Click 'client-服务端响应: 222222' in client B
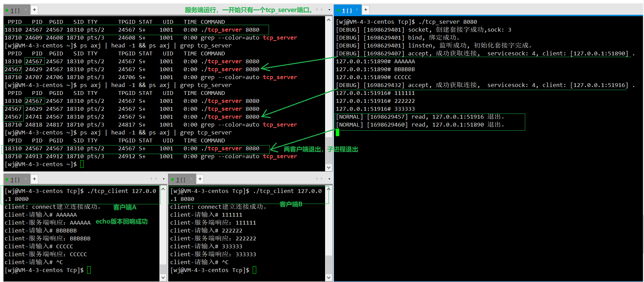This screenshot has width=644, height=282. click(213, 238)
